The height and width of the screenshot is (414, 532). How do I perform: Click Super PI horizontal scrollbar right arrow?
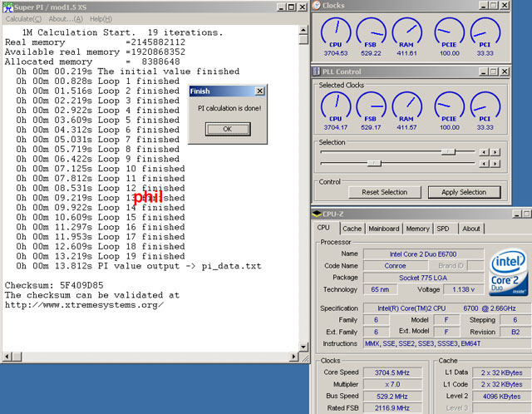(293, 357)
